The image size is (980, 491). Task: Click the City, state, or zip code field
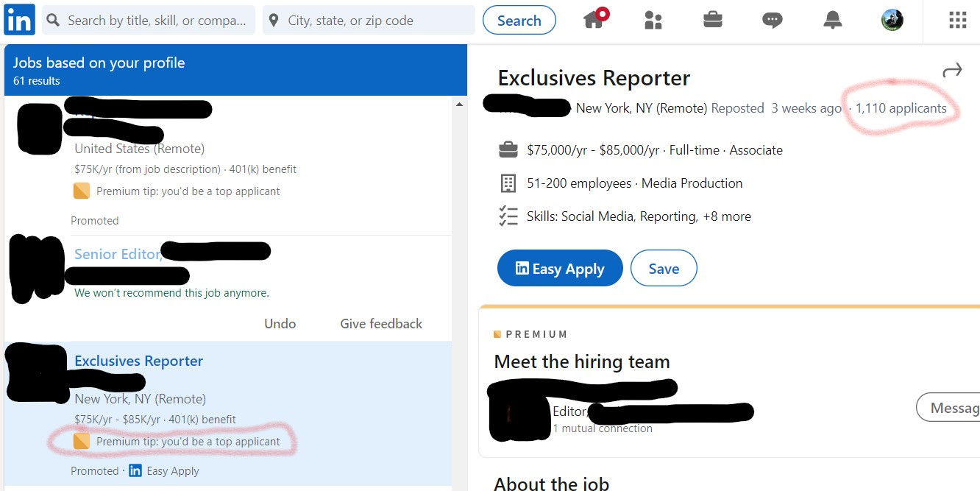369,21
